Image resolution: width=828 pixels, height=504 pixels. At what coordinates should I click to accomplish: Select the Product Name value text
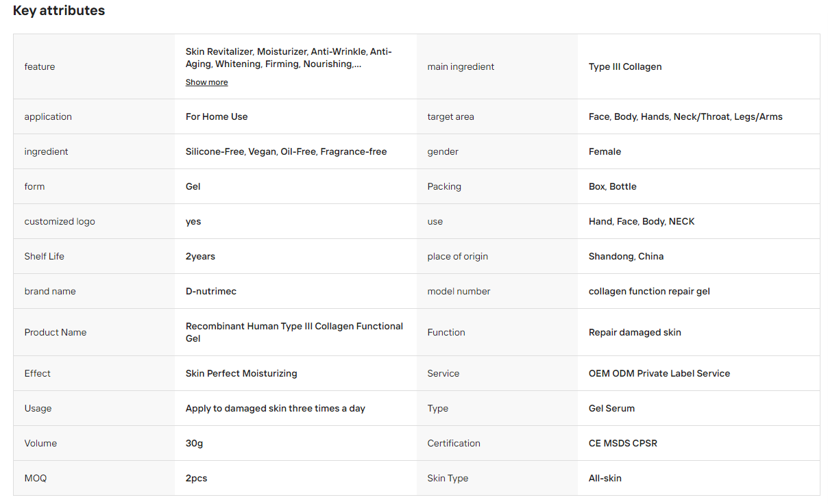pyautogui.click(x=294, y=332)
